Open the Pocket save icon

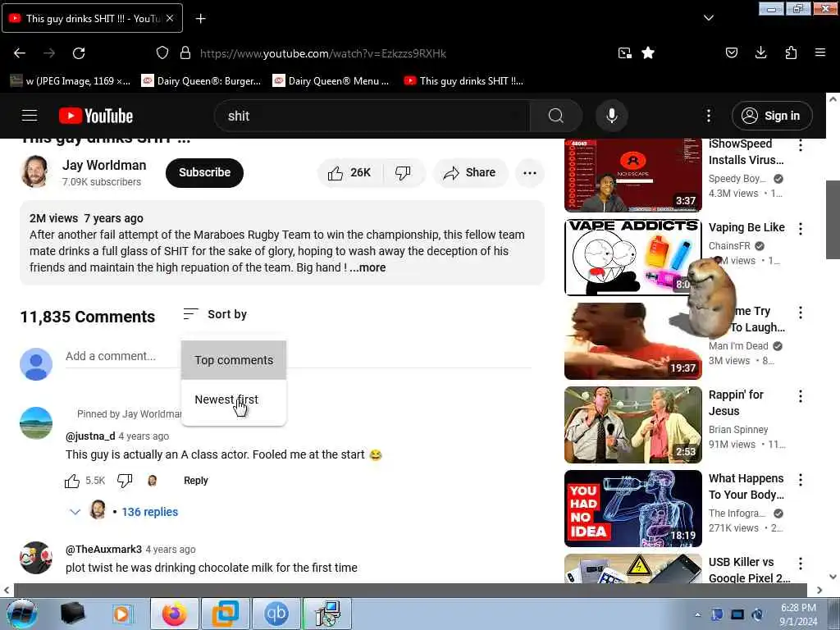[731, 52]
